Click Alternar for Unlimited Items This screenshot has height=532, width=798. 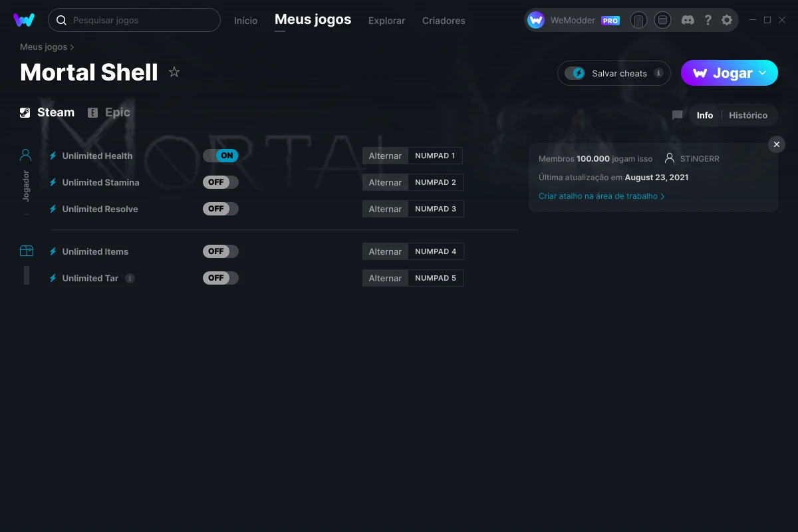(x=385, y=251)
